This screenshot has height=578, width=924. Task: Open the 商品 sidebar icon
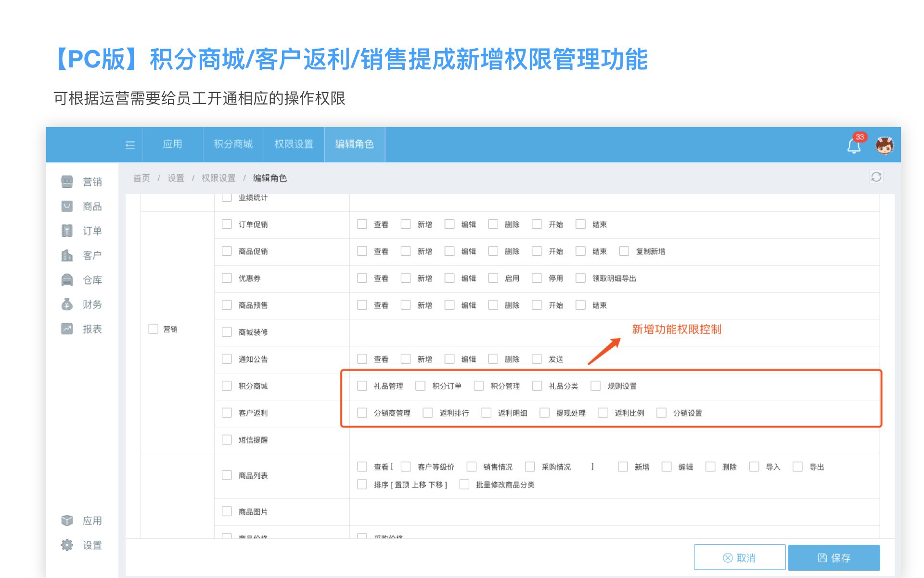tap(67, 206)
